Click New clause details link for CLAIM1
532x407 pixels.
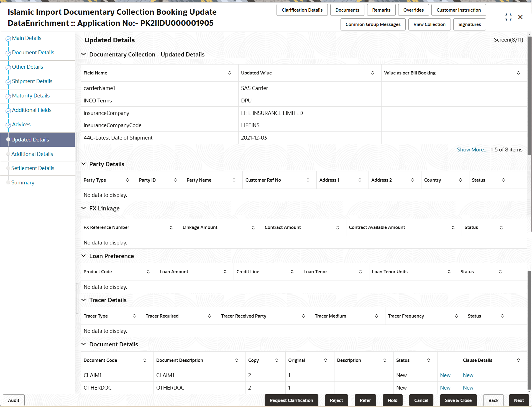[x=468, y=375]
